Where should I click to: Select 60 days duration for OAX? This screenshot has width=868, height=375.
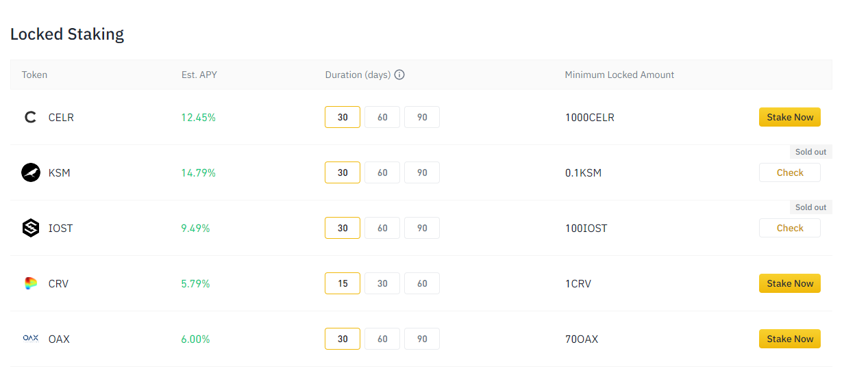382,339
